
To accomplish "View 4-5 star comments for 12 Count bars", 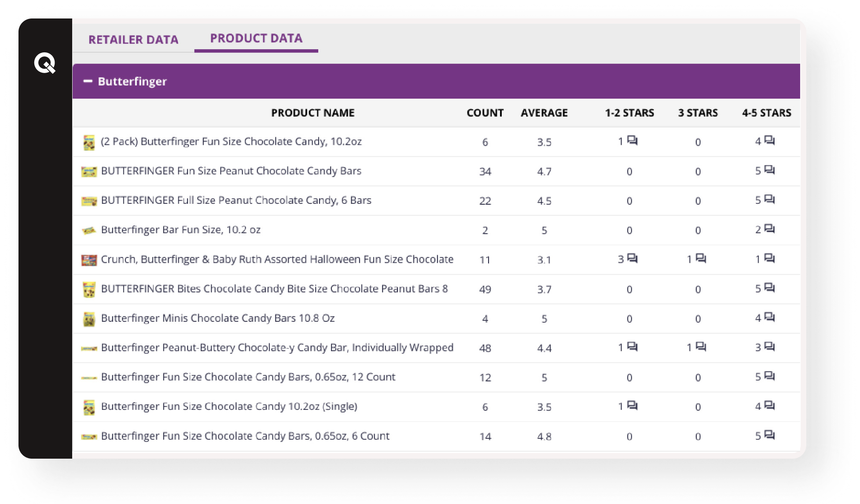I will pyautogui.click(x=770, y=376).
